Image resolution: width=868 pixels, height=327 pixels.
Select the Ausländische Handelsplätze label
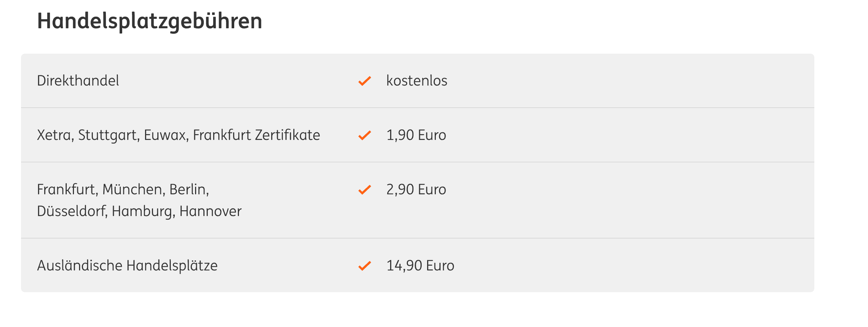[127, 266]
